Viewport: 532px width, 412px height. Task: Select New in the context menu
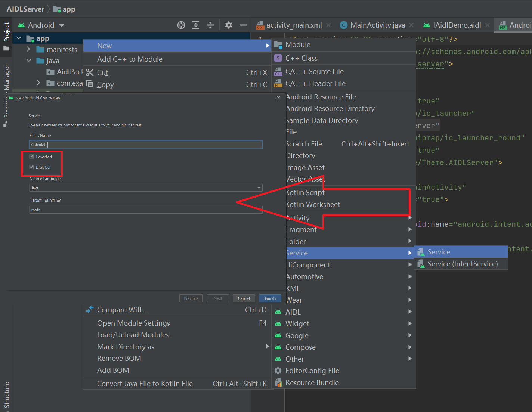(x=177, y=46)
